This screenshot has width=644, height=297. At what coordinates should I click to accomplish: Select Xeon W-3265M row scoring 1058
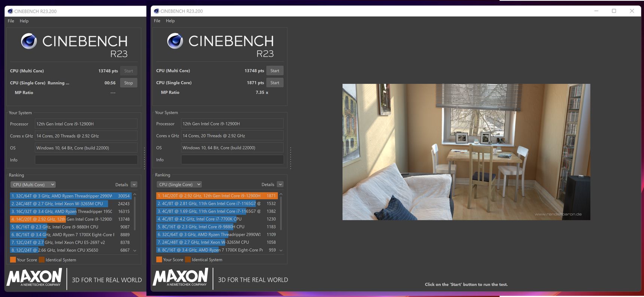(x=217, y=242)
